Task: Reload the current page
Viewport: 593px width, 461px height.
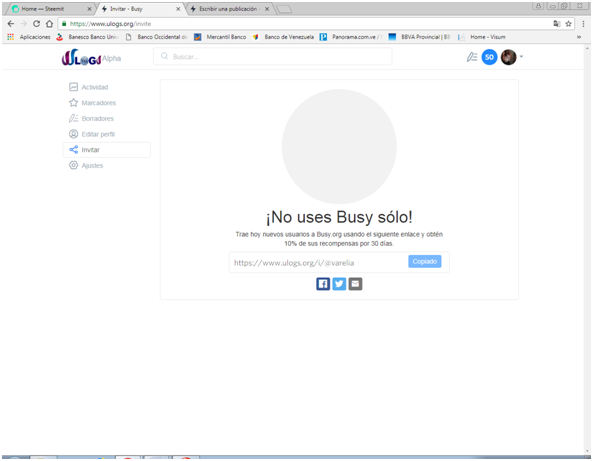Action: coord(36,23)
